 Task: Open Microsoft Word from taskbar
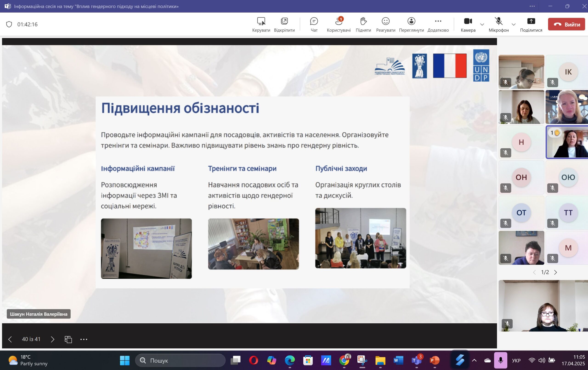[398, 360]
